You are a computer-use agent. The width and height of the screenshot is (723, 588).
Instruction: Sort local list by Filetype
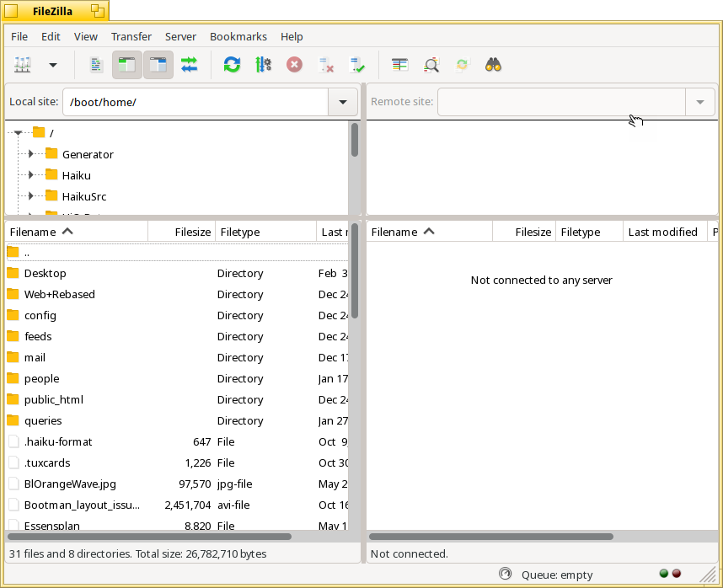point(266,232)
